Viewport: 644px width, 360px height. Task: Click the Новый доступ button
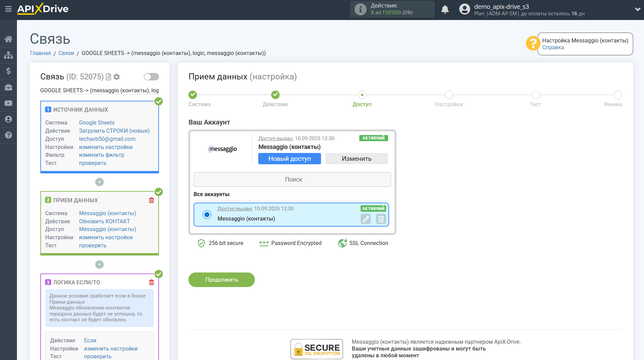[289, 158]
